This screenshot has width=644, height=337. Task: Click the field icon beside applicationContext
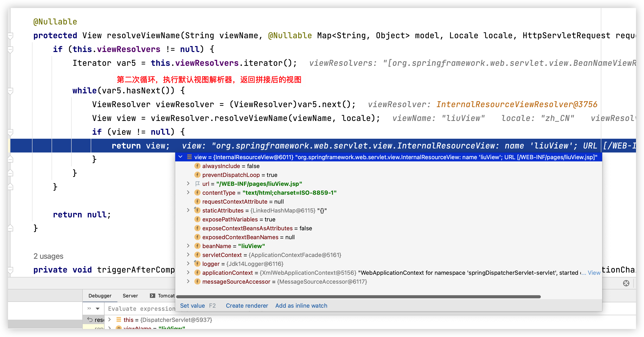tap(197, 273)
